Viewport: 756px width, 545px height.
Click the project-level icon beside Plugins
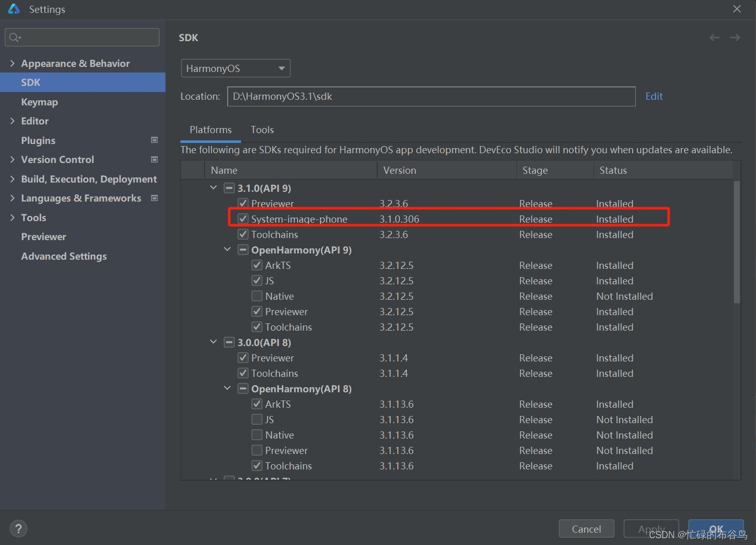(154, 140)
